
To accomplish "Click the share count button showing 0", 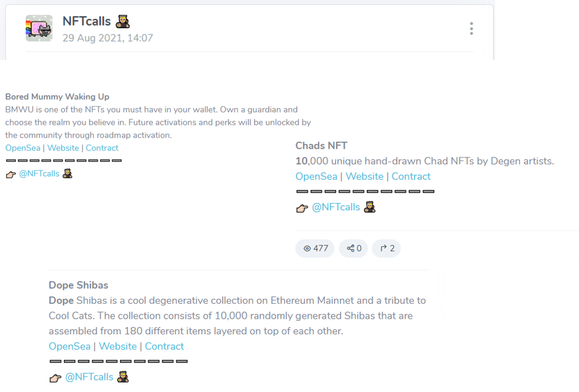I will pyautogui.click(x=353, y=248).
